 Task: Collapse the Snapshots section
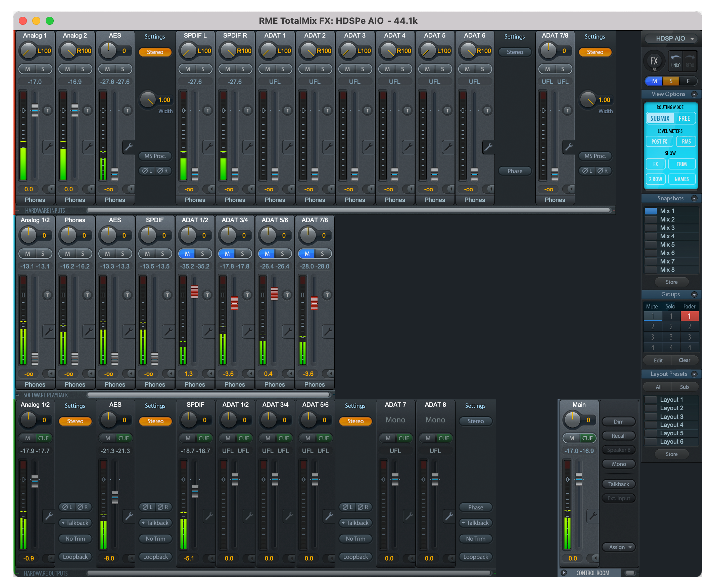(694, 198)
